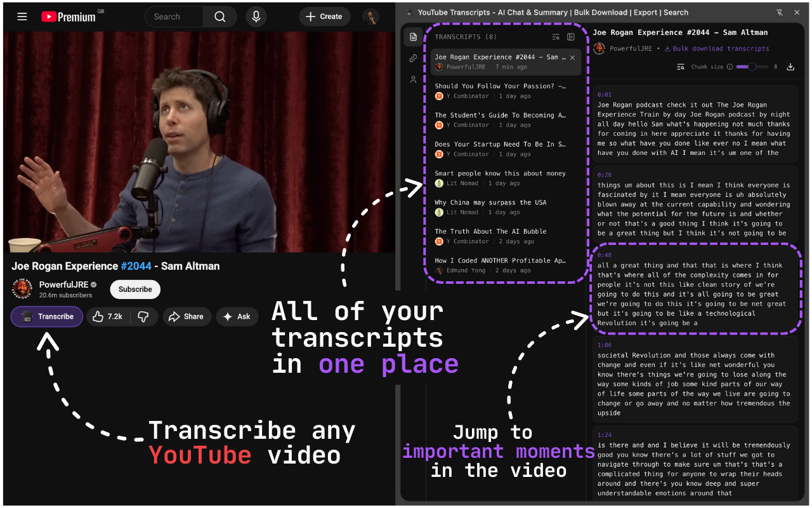Click the search icon in the TRANSCRIPTS header
The height and width of the screenshot is (508, 812).
pos(556,37)
